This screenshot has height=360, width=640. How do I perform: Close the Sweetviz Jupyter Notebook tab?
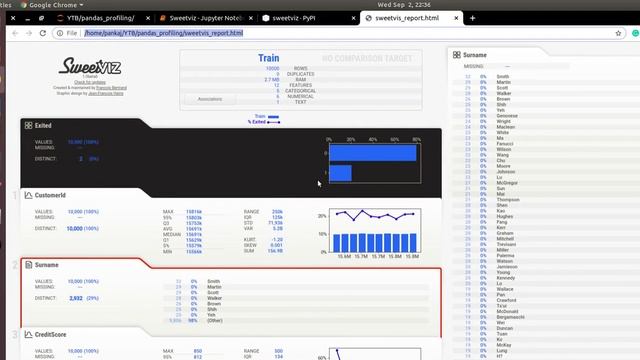pyautogui.click(x=251, y=18)
